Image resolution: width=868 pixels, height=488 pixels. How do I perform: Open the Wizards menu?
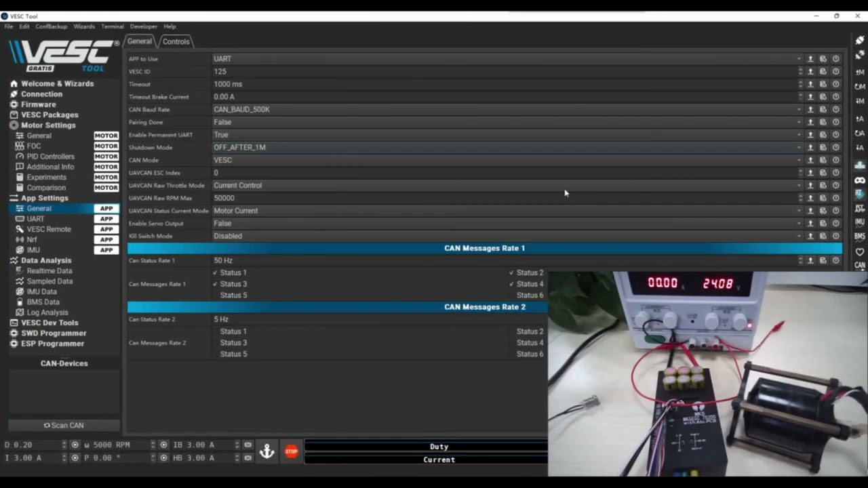pos(84,26)
